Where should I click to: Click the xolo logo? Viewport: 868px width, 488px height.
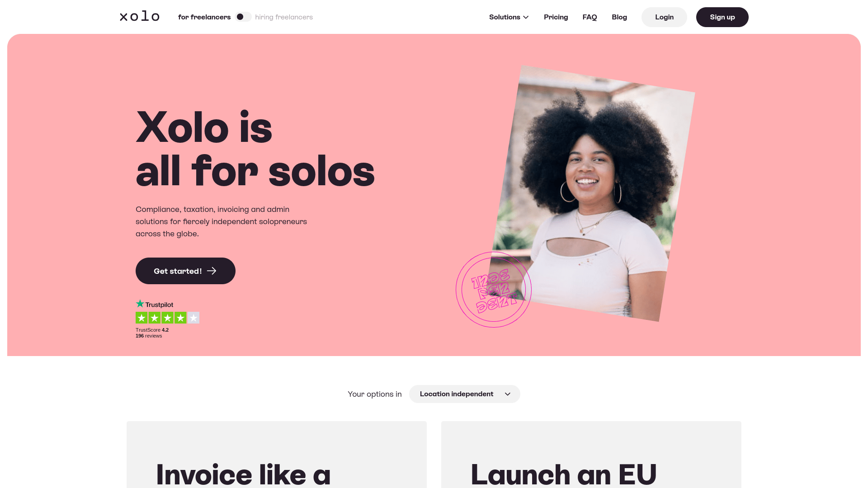(139, 17)
